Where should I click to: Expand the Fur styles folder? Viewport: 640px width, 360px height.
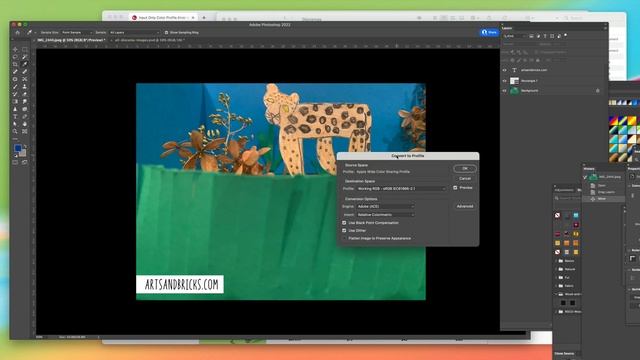(x=556, y=278)
